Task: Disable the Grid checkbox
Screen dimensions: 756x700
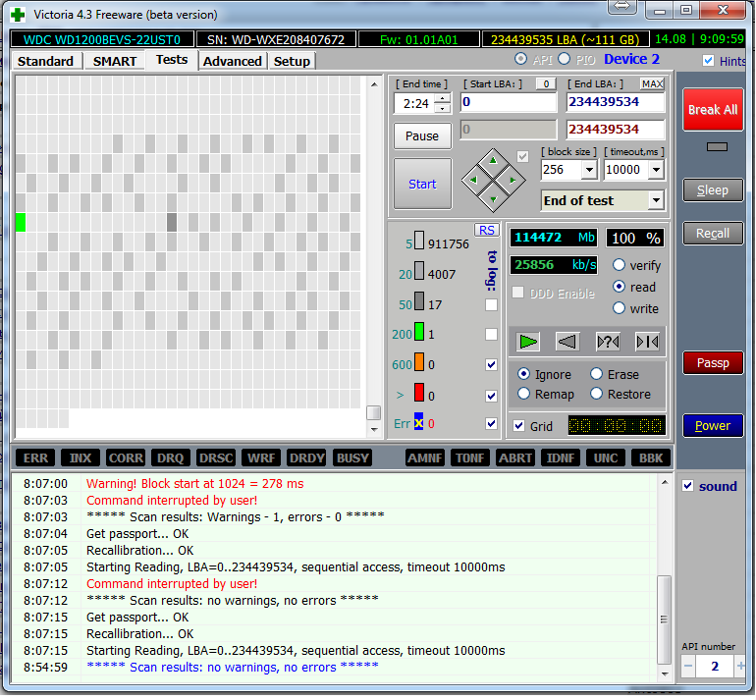Action: [x=519, y=426]
